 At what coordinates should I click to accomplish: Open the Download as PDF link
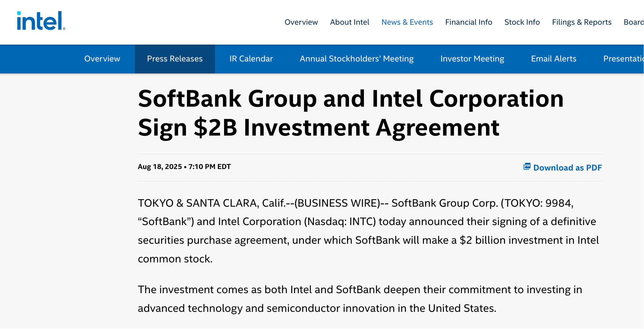pyautogui.click(x=567, y=168)
